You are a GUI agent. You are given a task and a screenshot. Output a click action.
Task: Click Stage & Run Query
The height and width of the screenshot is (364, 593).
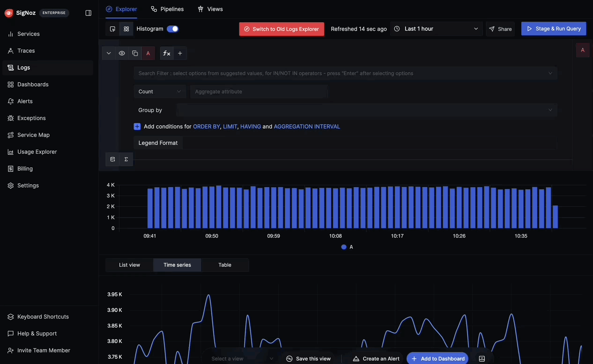click(554, 29)
